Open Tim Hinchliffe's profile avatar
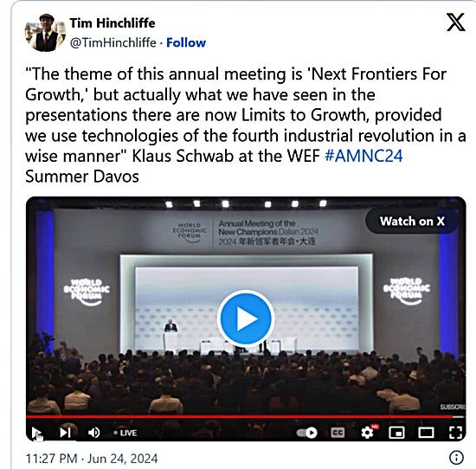This screenshot has height=469, width=476. point(45,33)
